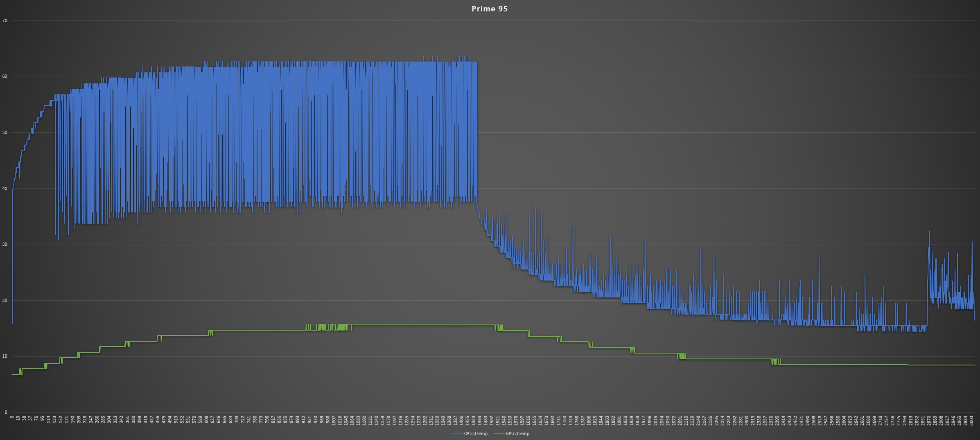Select the 1007 tick label on the x-axis

coord(334,421)
